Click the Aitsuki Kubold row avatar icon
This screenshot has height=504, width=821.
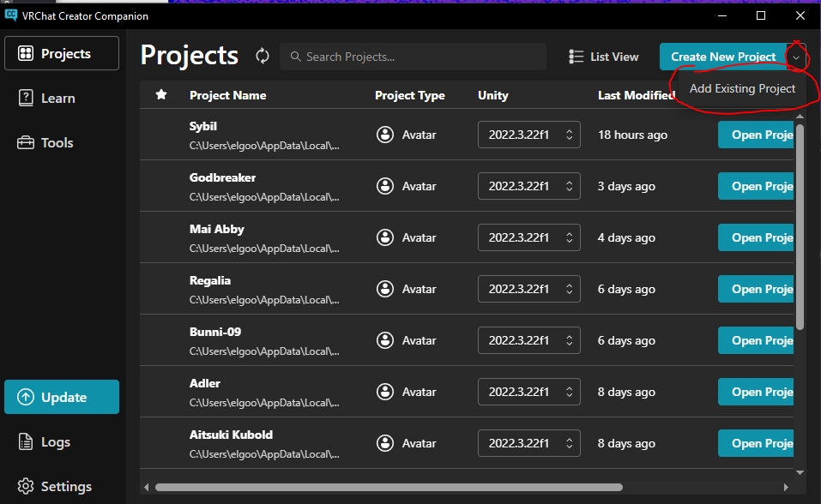coord(385,443)
